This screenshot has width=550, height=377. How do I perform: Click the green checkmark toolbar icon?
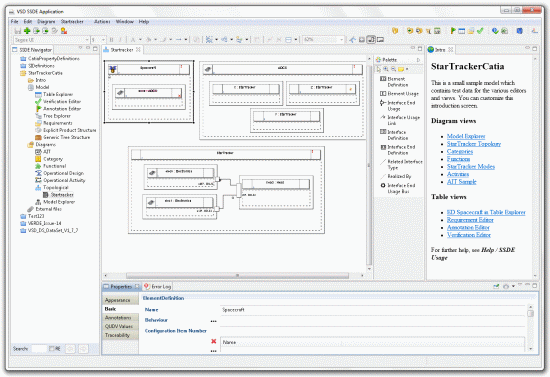click(480, 31)
